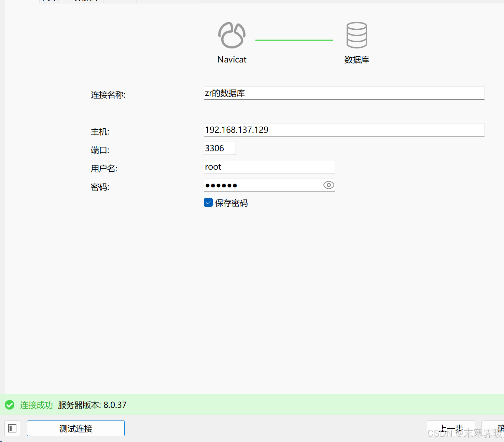
Task: Click the Navicat logo icon
Action: pos(232,35)
